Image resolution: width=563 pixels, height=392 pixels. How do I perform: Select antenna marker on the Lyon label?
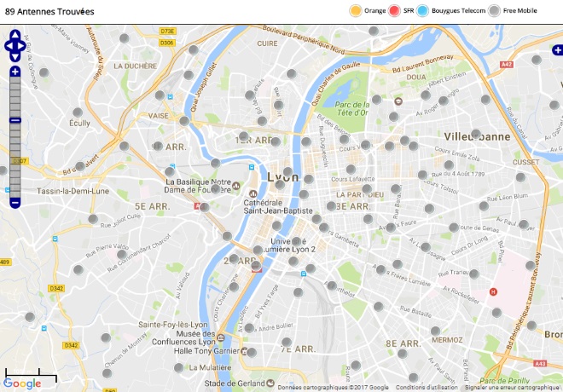(287, 172)
